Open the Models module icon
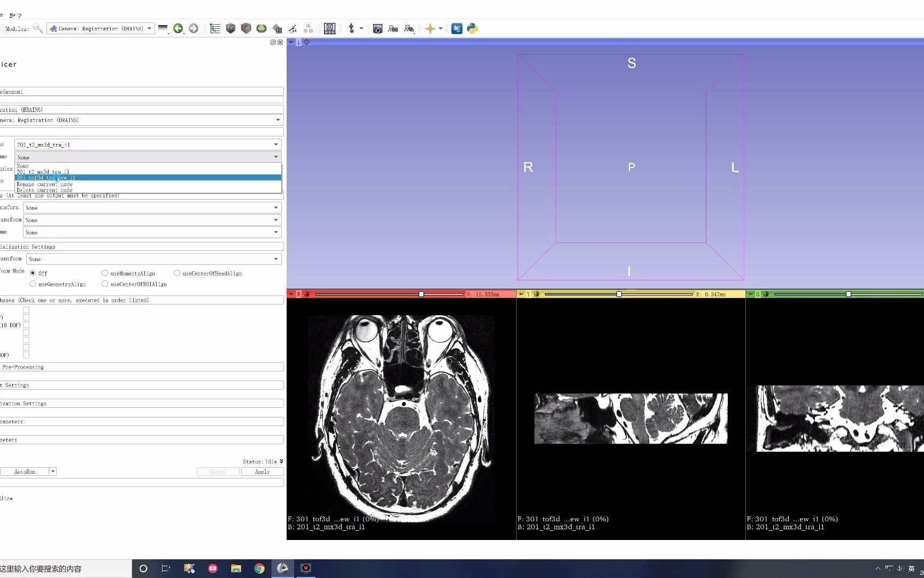Screen dimensions: 924x578 261,28
